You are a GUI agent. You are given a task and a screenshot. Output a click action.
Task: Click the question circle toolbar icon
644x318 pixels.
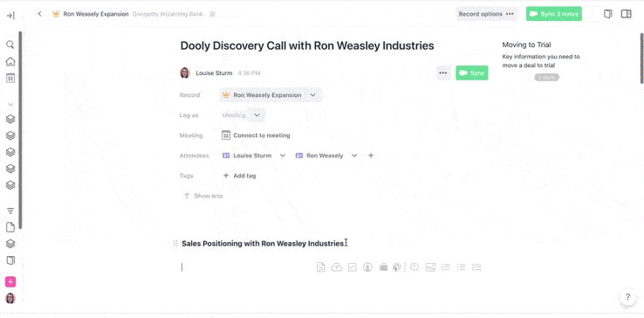click(414, 267)
